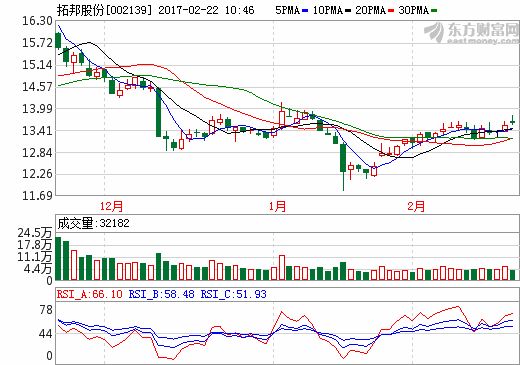The height and width of the screenshot is (365, 520).
Task: Click the RSI_C:51.93 indicator value
Action: (x=233, y=294)
